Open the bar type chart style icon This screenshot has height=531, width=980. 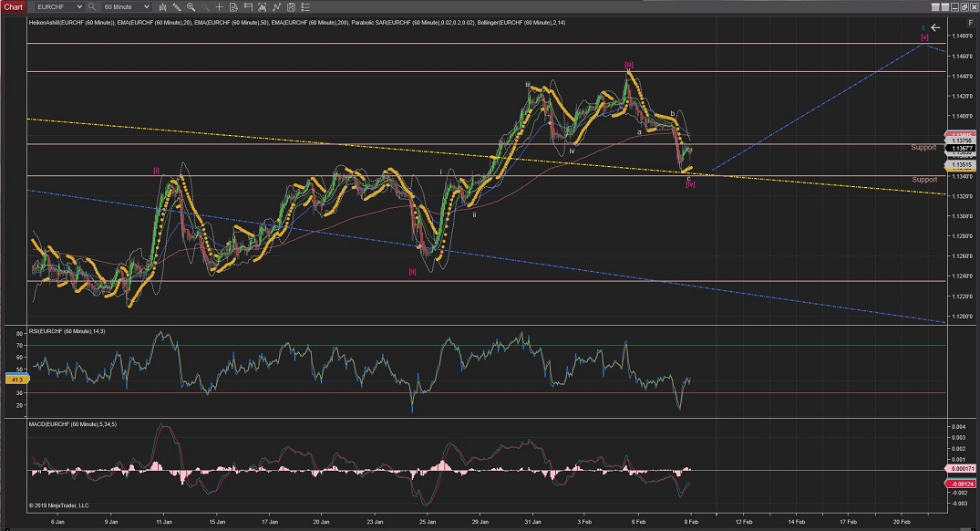click(x=162, y=7)
